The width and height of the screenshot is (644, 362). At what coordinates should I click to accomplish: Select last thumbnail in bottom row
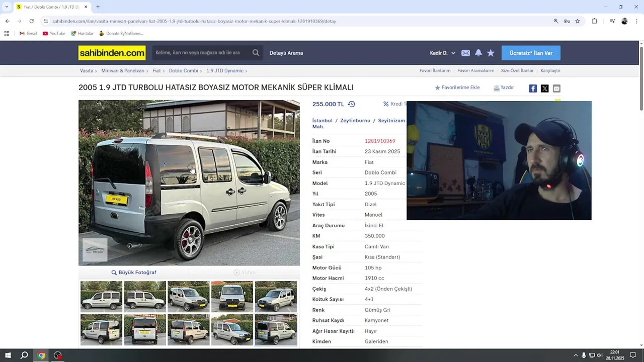pyautogui.click(x=276, y=330)
